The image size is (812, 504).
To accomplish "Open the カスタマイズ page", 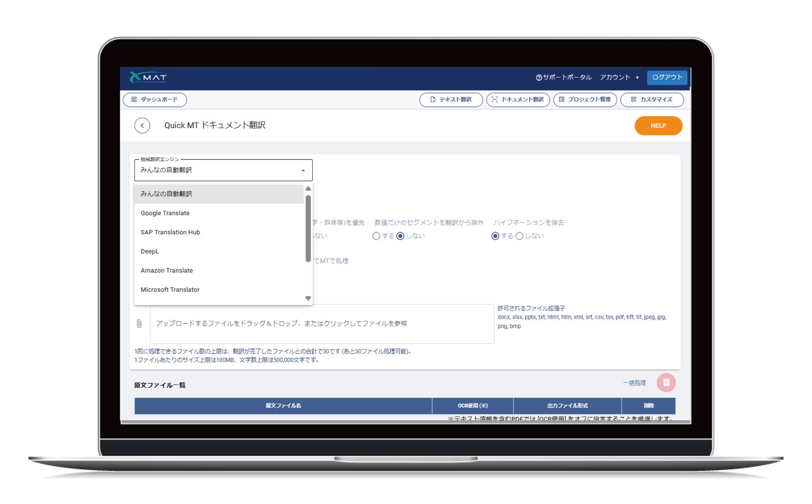I will [651, 100].
